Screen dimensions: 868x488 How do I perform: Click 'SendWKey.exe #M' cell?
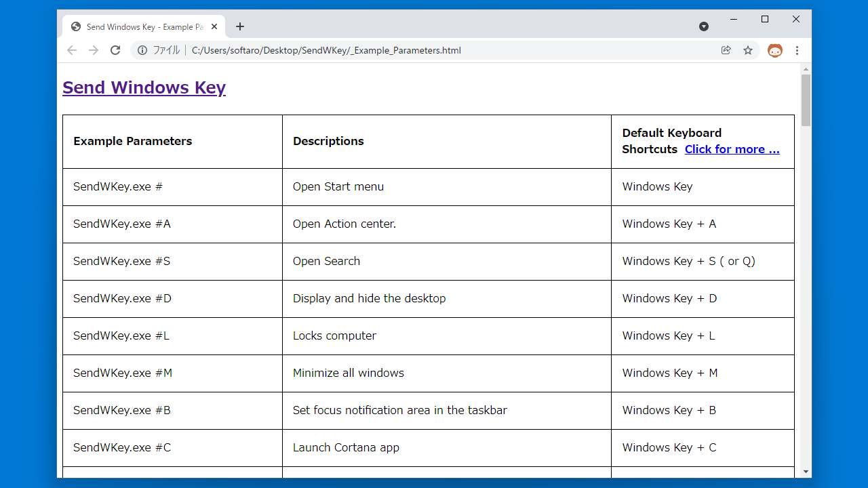pos(172,373)
